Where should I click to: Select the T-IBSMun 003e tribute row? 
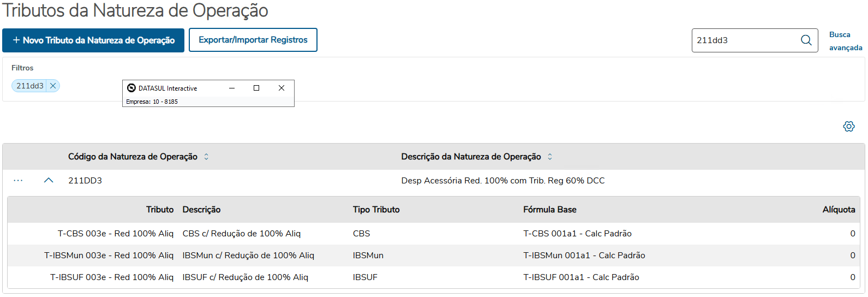(109, 256)
